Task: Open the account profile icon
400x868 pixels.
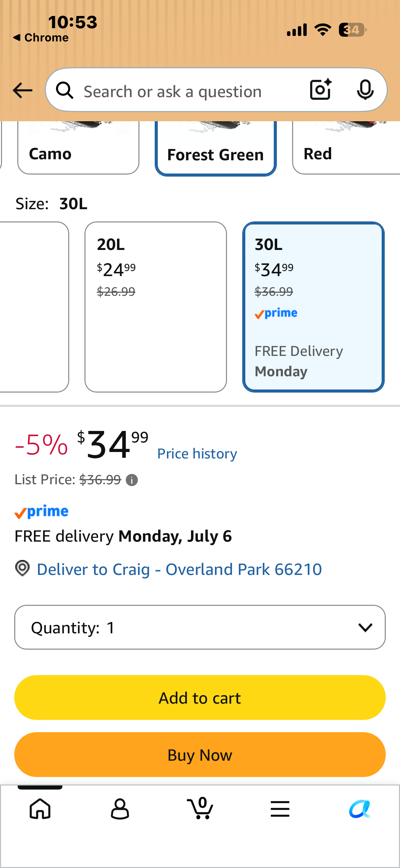Action: pos(120,809)
